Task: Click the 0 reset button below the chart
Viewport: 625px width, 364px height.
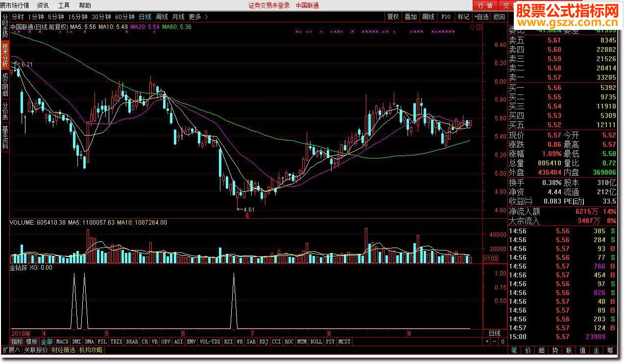Action: click(503, 341)
